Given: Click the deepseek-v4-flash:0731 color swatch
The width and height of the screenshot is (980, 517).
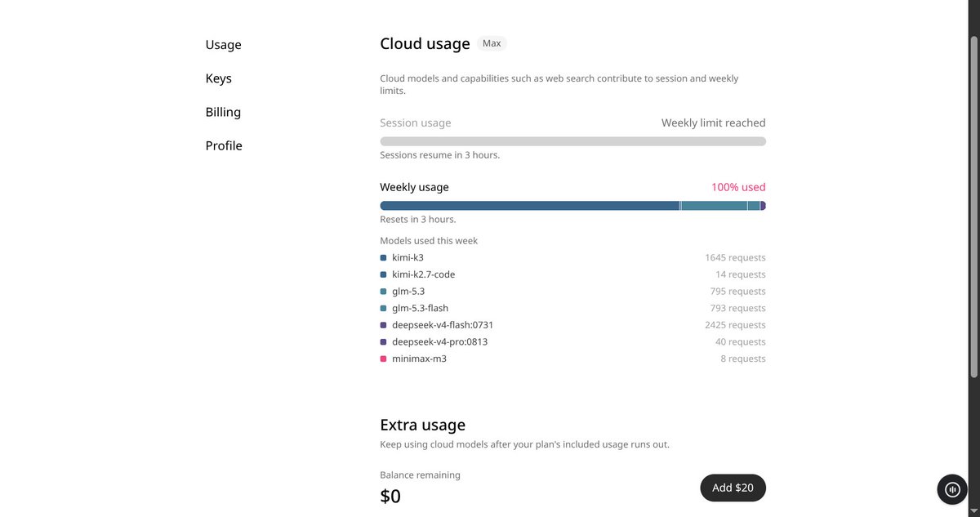Looking at the screenshot, I should [383, 325].
